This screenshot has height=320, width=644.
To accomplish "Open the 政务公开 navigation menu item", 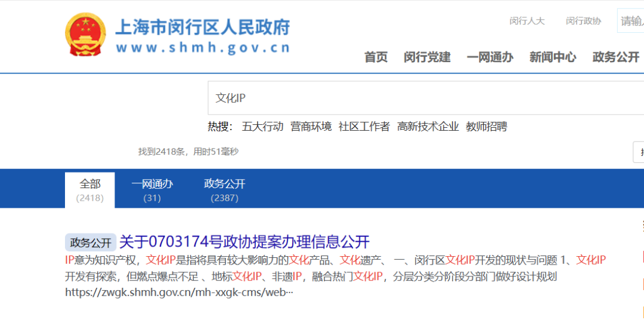I will (x=616, y=57).
